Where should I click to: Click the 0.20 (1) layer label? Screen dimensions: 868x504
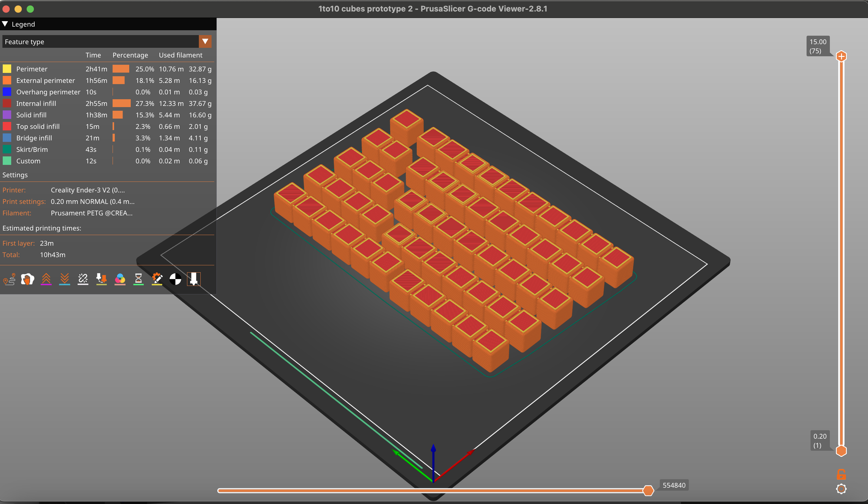[x=820, y=441]
